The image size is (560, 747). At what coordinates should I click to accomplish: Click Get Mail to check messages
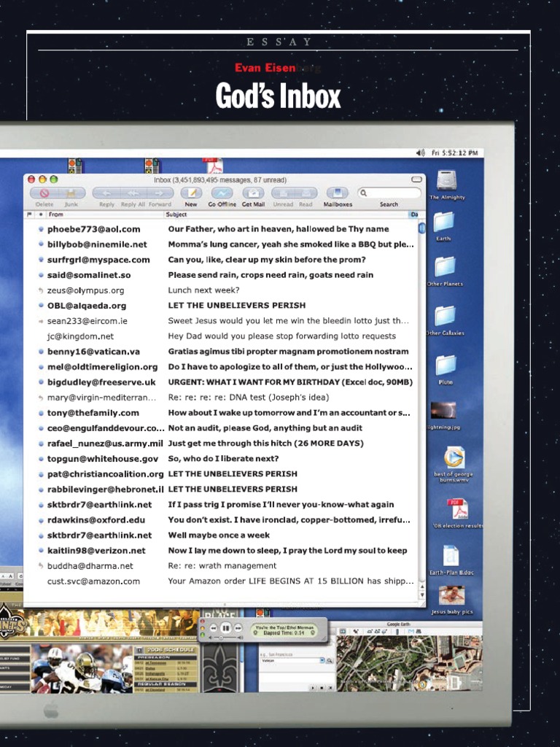click(253, 193)
